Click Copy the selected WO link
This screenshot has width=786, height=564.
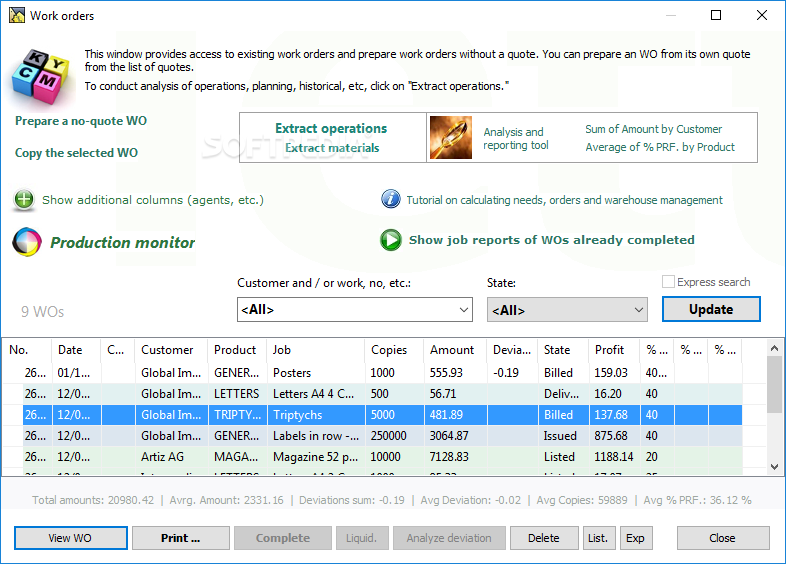click(76, 153)
